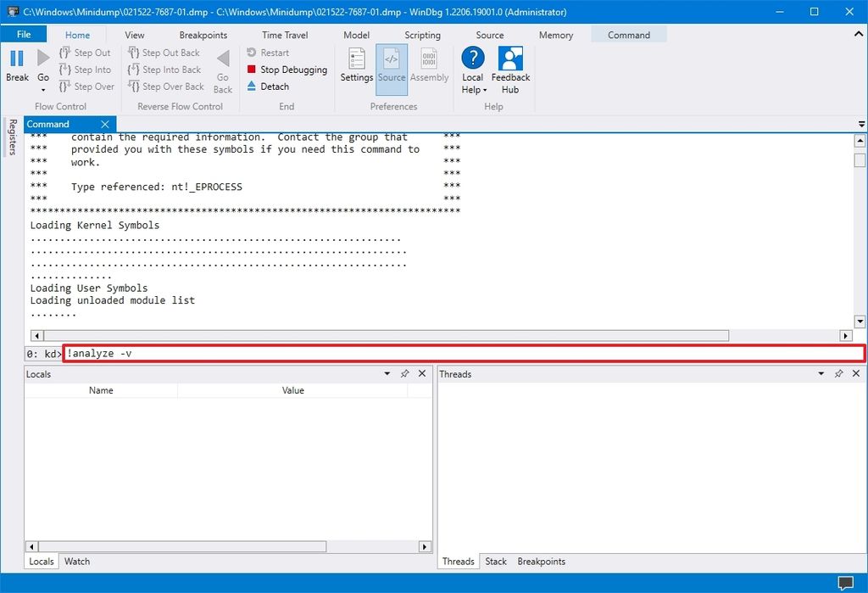
Task: Switch to the Time Travel ribbon tab
Action: pyautogui.click(x=284, y=35)
